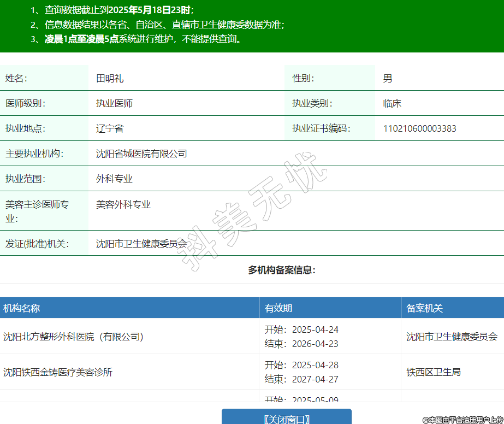Screen dimensions: 504x424
Task: Click the 机构名称 column header
Action: [x=22, y=308]
